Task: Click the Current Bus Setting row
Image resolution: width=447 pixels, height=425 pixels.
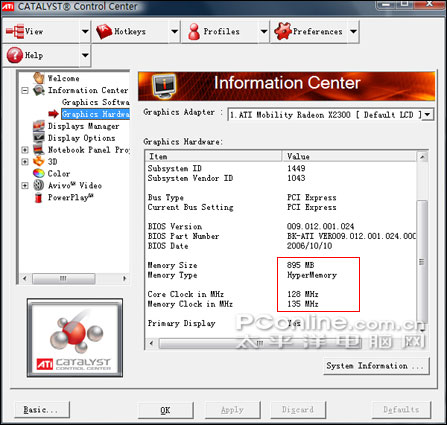Action: click(282, 207)
